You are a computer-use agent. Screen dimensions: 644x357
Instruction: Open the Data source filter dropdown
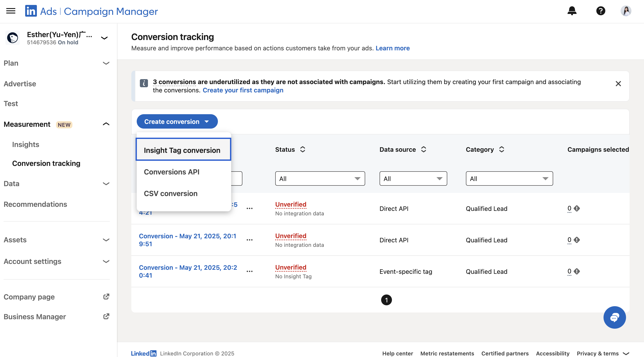point(413,178)
